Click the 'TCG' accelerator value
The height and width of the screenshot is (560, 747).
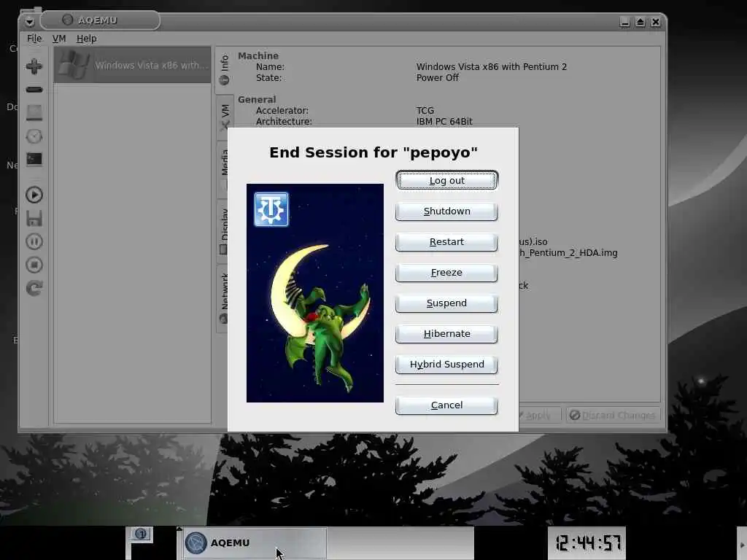click(425, 111)
